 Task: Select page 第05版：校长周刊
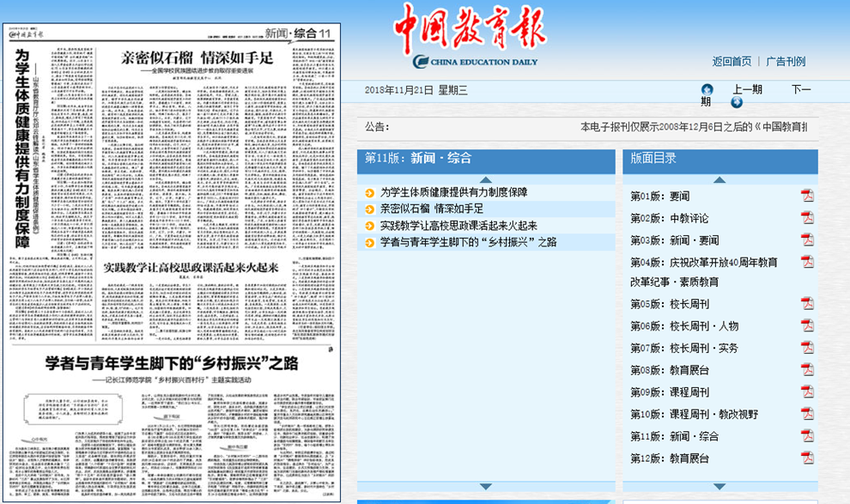[x=670, y=304]
